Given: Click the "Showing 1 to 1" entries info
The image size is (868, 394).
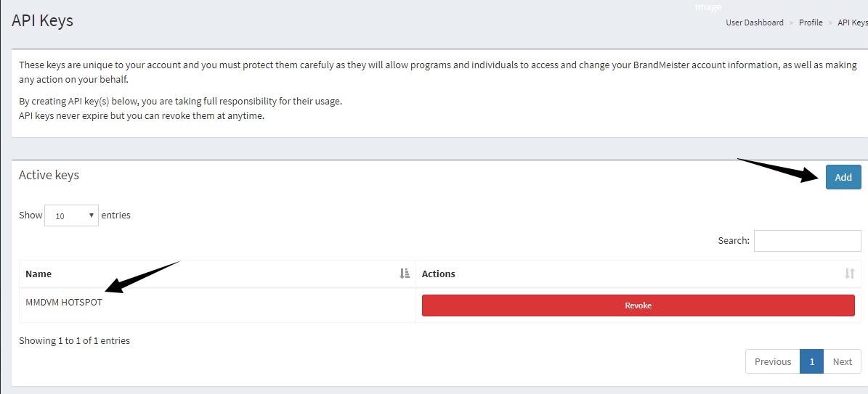Looking at the screenshot, I should coord(74,340).
